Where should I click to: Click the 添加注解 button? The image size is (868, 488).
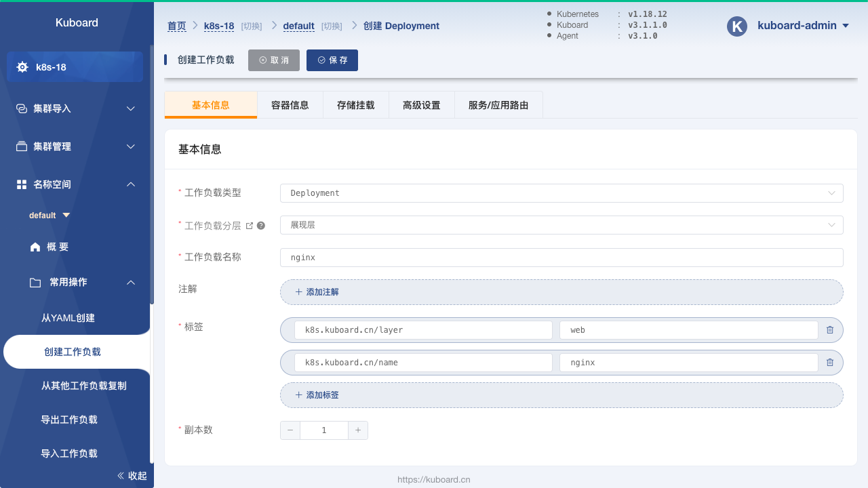(x=561, y=292)
